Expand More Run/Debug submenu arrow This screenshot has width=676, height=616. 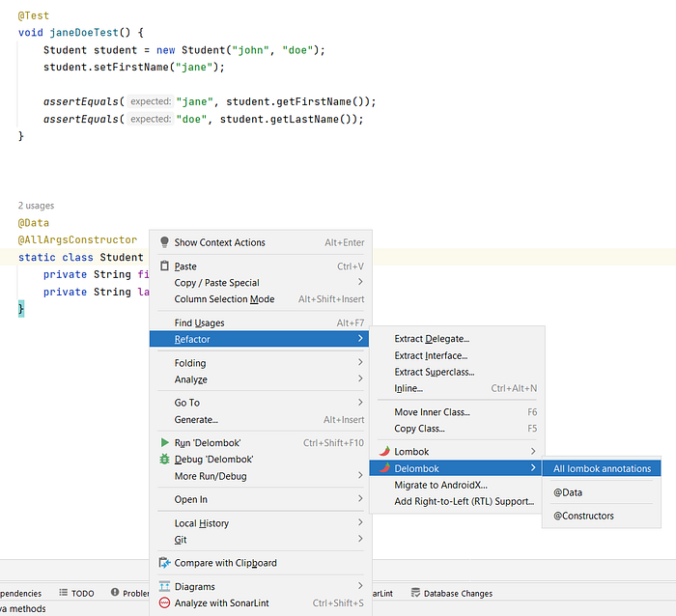point(360,475)
